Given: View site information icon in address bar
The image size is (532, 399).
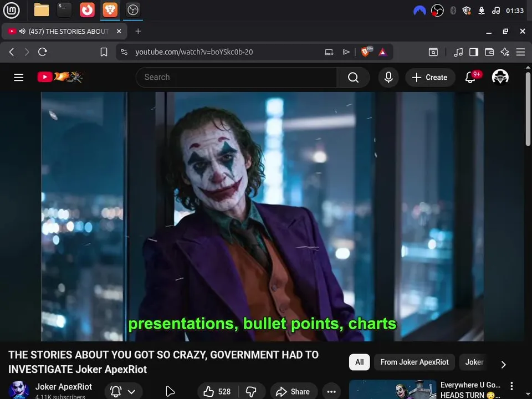Looking at the screenshot, I should click(124, 52).
